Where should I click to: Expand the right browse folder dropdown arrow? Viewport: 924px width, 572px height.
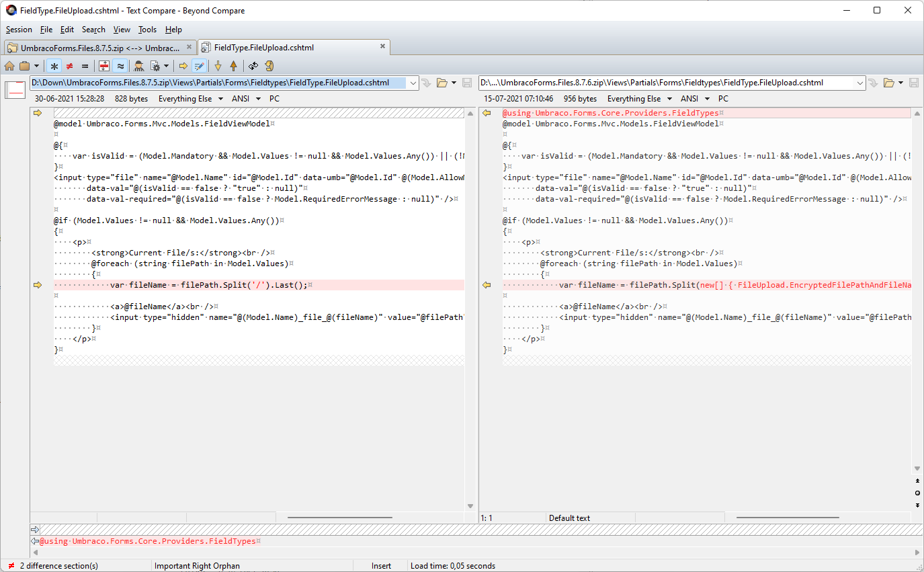tap(900, 83)
